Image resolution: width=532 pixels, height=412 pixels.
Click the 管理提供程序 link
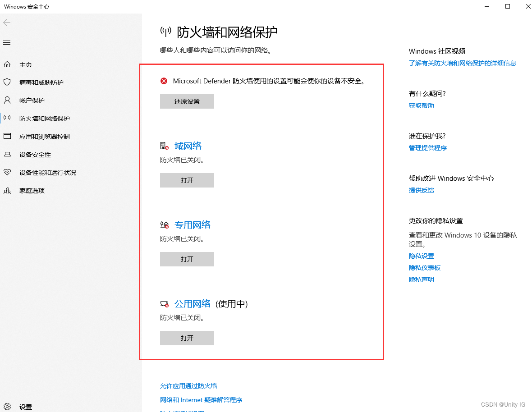click(428, 148)
